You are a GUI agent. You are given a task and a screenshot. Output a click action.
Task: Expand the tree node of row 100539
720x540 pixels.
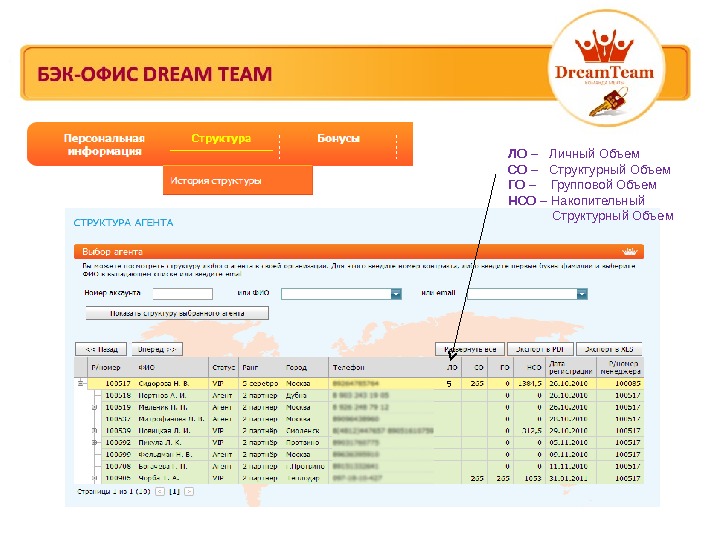click(95, 431)
